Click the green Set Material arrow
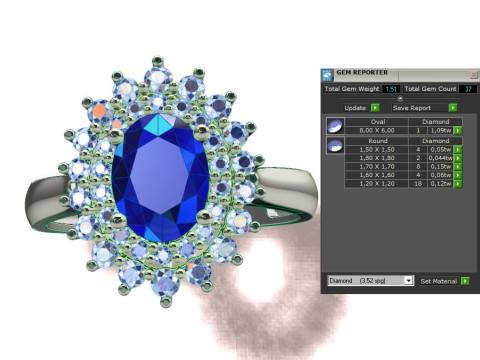 tap(465, 281)
